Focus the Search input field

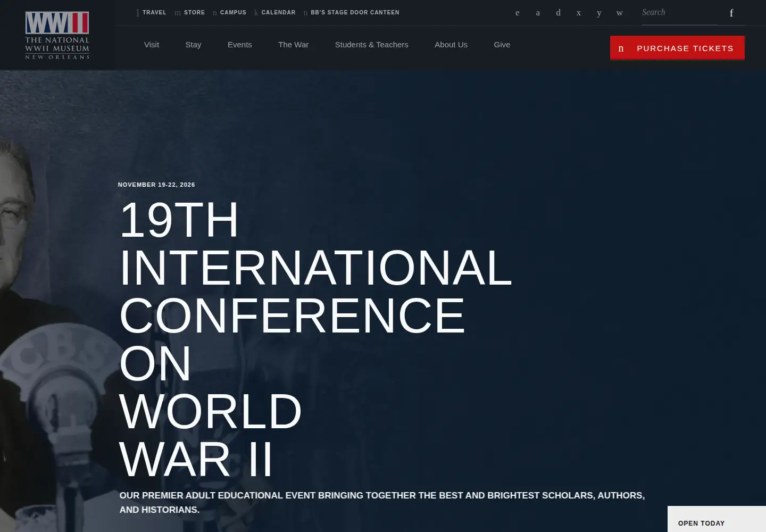click(x=679, y=13)
